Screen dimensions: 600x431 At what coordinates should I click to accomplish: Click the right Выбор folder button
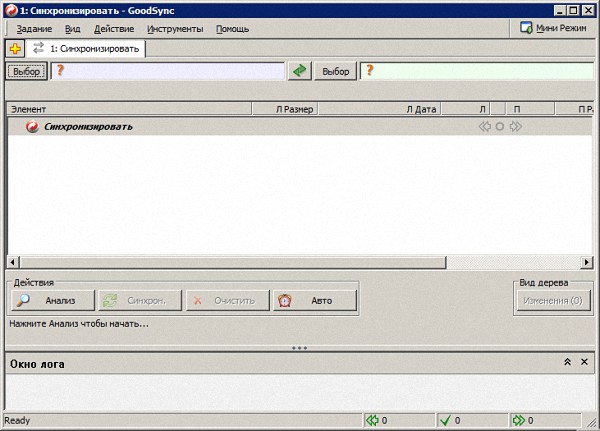pyautogui.click(x=336, y=71)
